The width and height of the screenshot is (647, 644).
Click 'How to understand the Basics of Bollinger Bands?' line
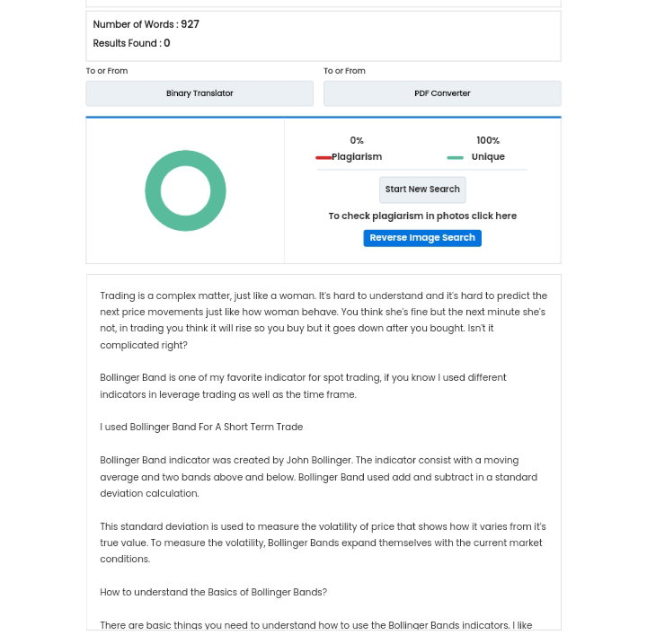(213, 592)
